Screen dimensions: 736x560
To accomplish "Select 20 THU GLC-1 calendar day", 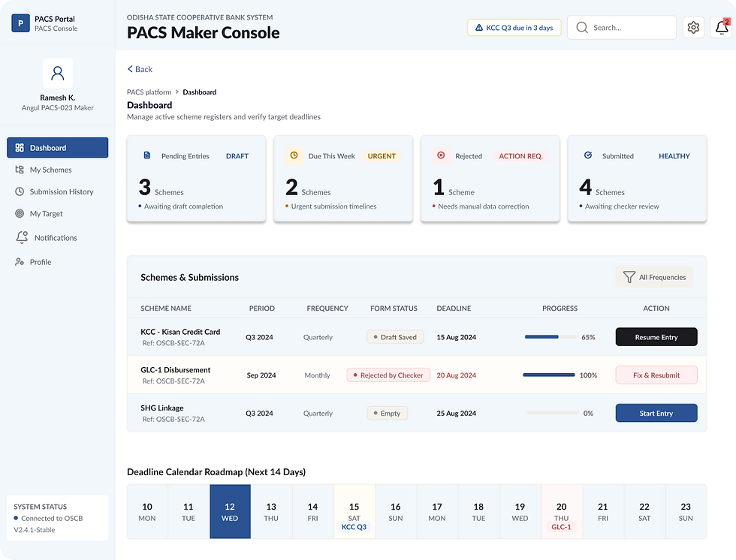I will (x=562, y=511).
